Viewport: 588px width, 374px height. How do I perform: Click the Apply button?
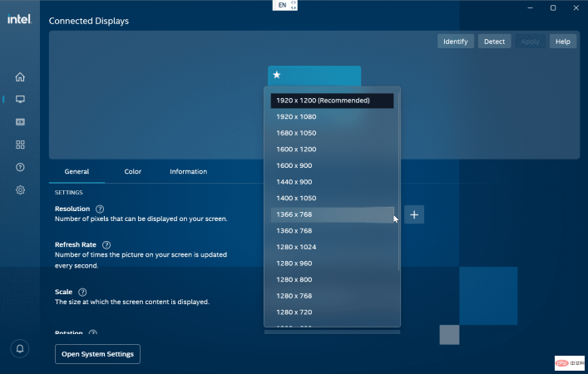530,42
